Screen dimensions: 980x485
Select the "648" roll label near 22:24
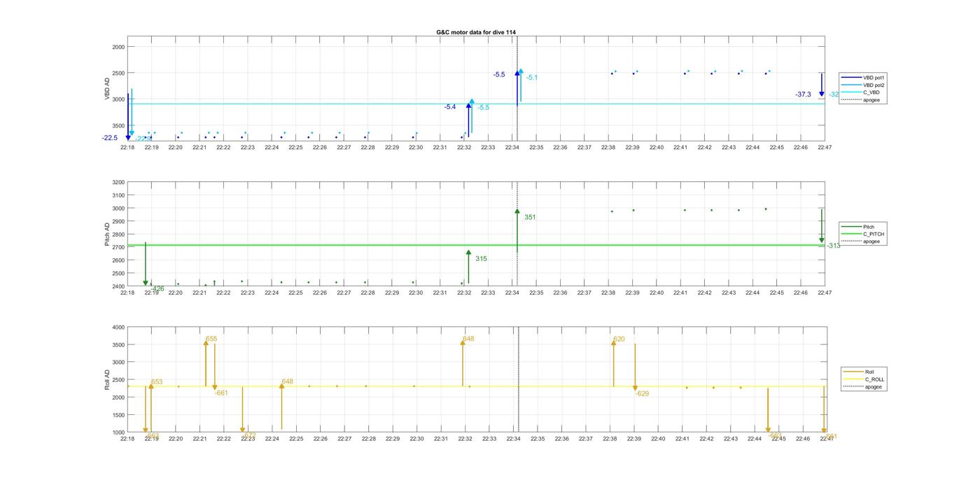pos(288,381)
